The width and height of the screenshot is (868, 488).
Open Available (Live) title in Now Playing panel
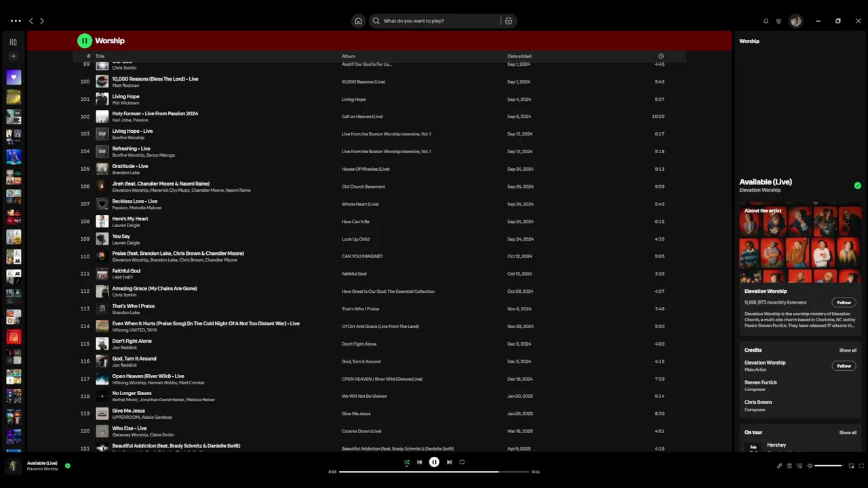[x=766, y=182]
